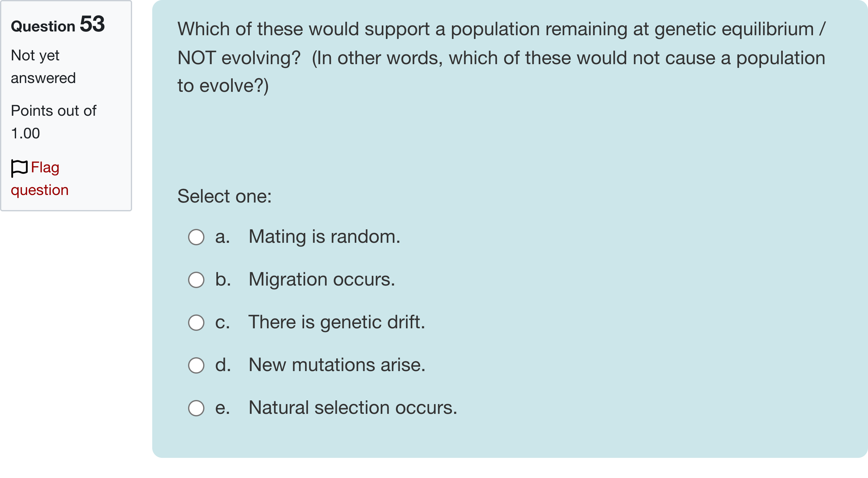Click the "New mutations arise." answer text
The image size is (868, 478).
click(337, 365)
